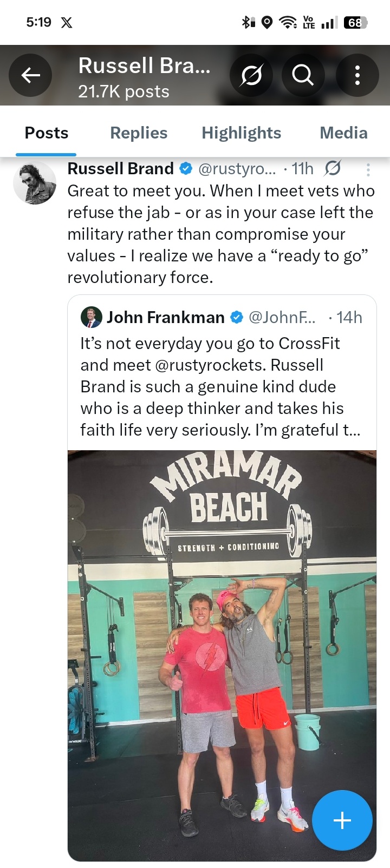Tap the X app icon in status bar
Image resolution: width=390 pixels, height=868 pixels.
pyautogui.click(x=67, y=23)
